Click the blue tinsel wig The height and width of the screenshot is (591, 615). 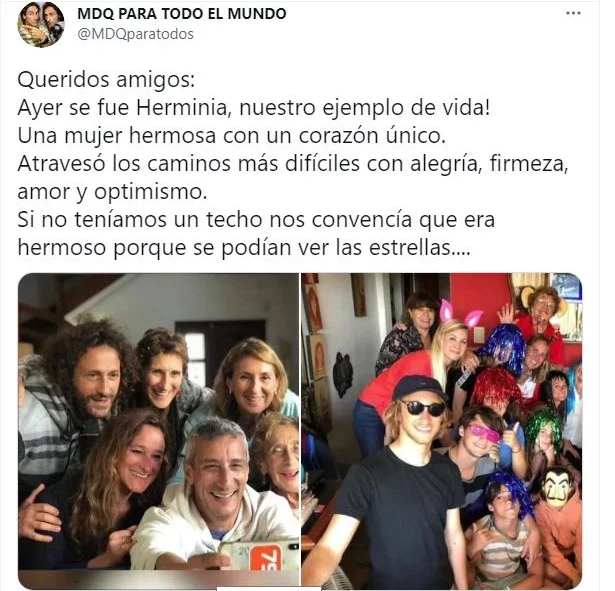pyautogui.click(x=502, y=347)
